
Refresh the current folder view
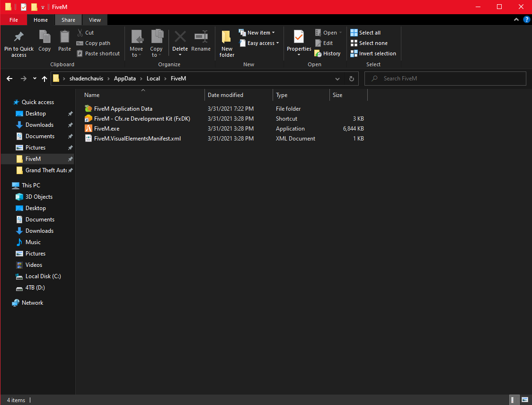[351, 79]
